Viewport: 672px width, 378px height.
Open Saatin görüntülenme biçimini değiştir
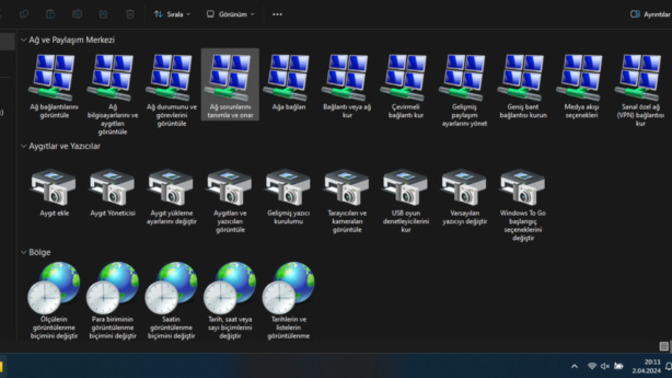[x=171, y=300]
